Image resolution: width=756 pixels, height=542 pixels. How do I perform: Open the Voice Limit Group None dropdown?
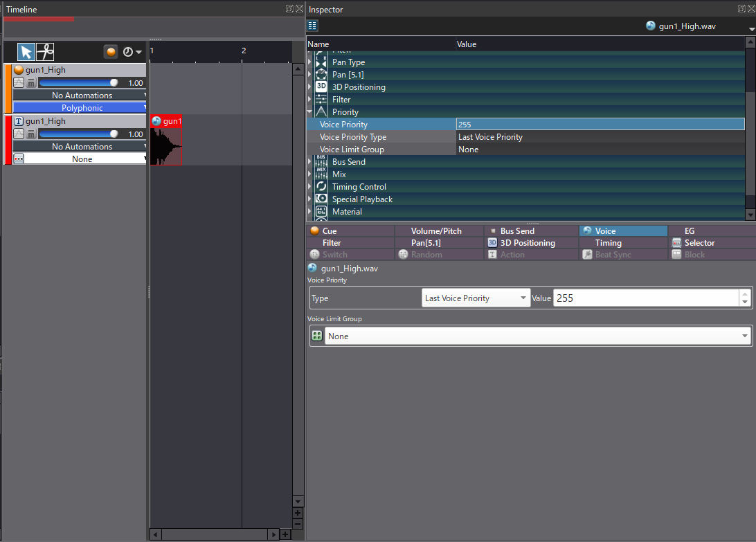click(x=538, y=336)
